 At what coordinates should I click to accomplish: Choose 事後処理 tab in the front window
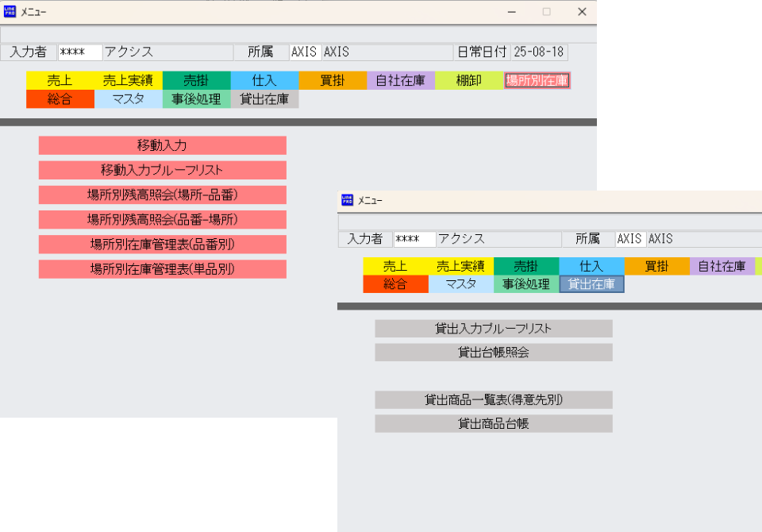525,284
